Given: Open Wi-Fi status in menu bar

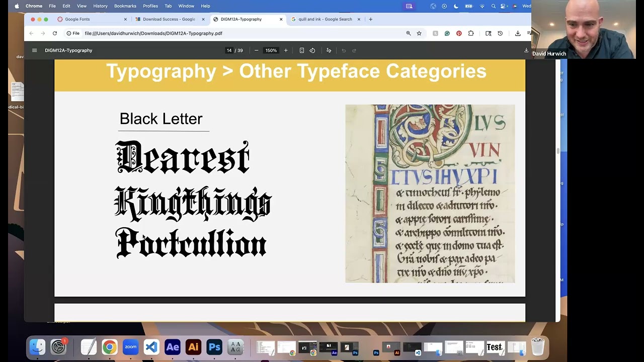Looking at the screenshot, I should tap(482, 6).
